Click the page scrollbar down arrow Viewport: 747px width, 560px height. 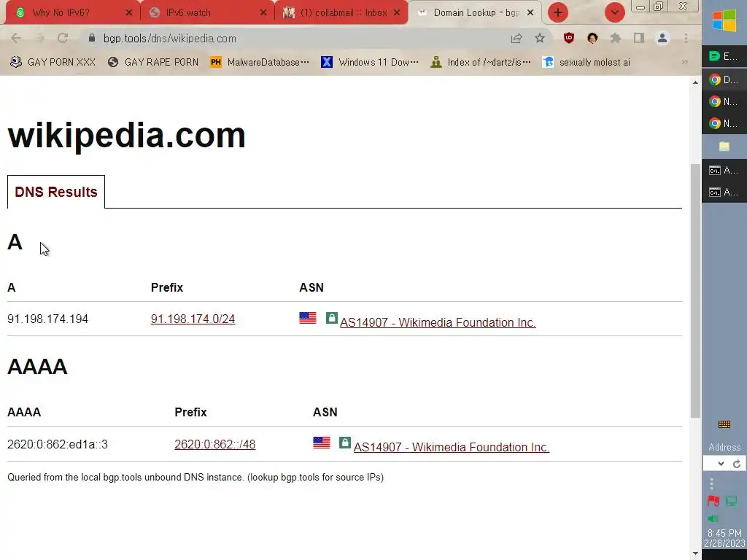point(695,553)
